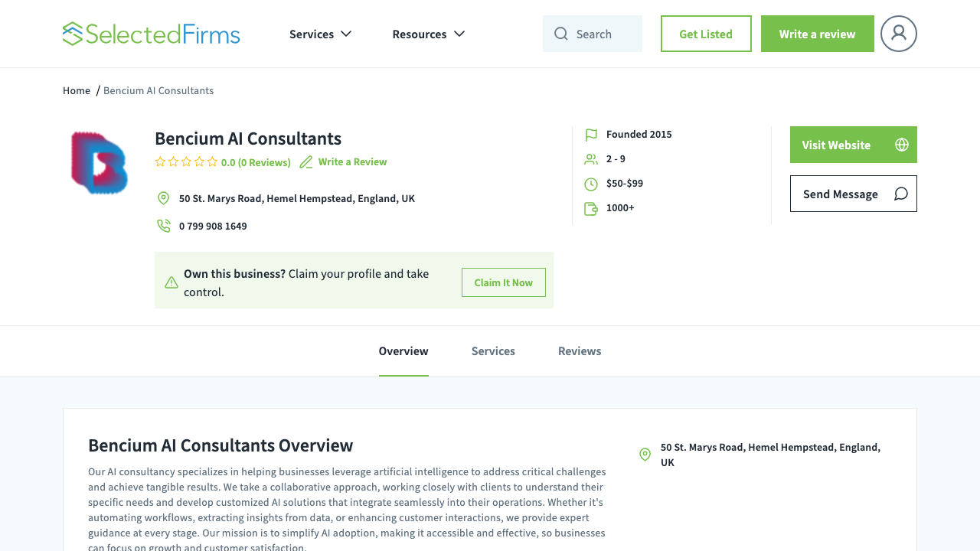Screen dimensions: 980x551
Task: Click the flag icon beside Founded 2015
Action: [590, 134]
